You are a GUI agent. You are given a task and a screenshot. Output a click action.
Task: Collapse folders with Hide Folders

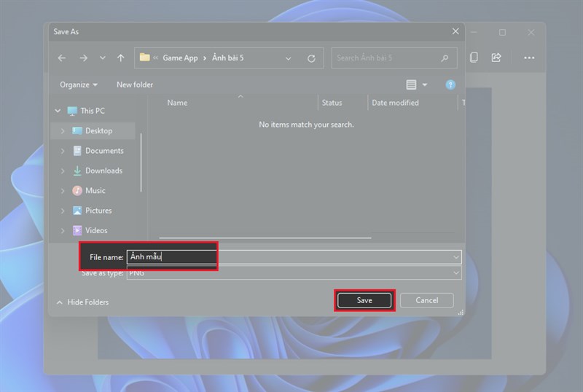pyautogui.click(x=82, y=302)
